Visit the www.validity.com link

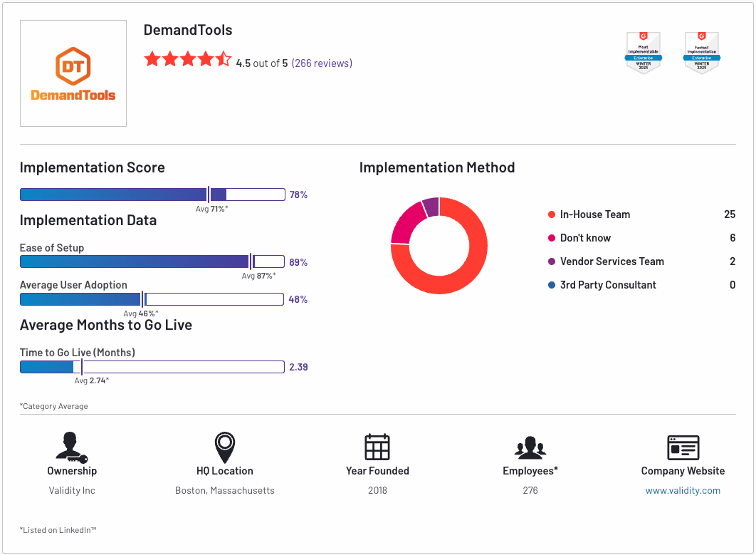point(683,490)
